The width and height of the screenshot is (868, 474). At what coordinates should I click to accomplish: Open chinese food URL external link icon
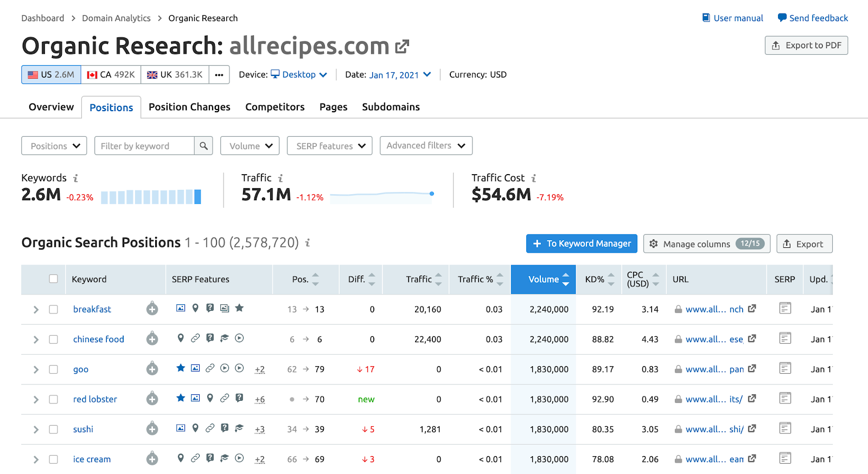(x=752, y=338)
